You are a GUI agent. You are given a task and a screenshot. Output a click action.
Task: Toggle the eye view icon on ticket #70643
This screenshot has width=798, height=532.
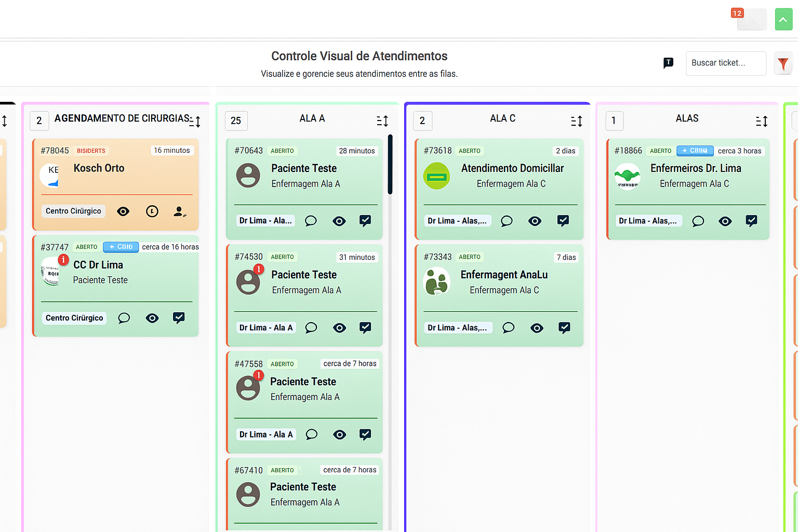tap(339, 221)
